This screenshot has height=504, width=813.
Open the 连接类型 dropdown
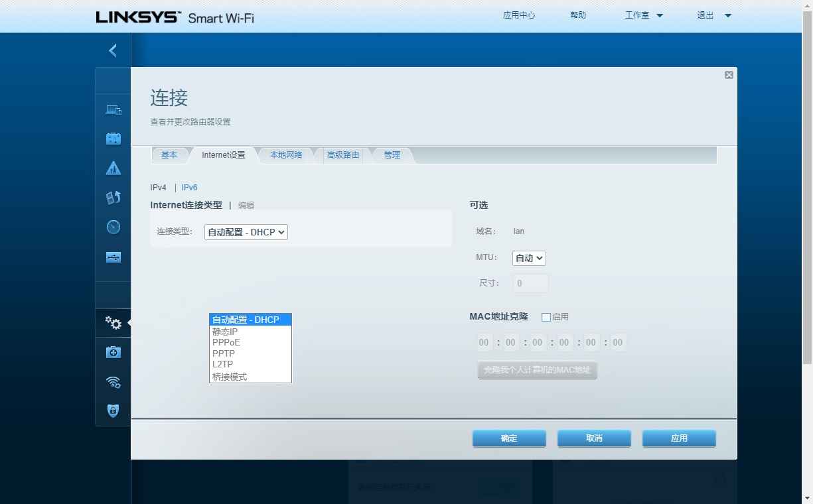point(246,232)
